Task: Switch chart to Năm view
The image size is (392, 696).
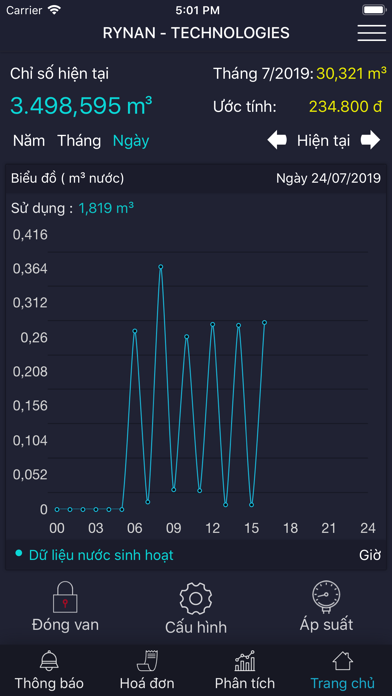Action: [29, 141]
